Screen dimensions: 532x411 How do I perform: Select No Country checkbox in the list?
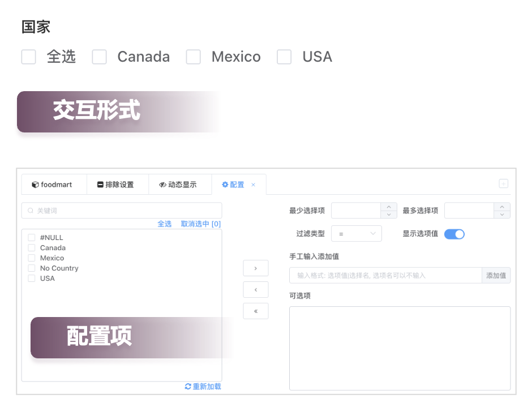click(32, 268)
